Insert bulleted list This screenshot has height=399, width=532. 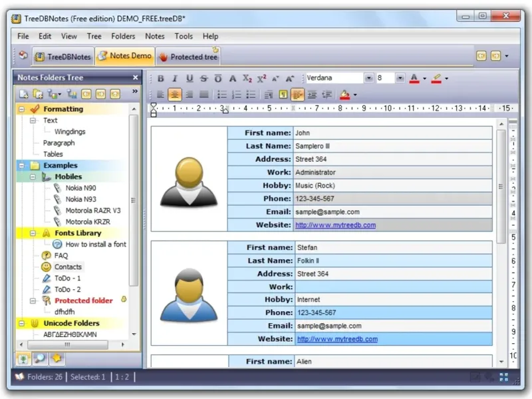click(x=222, y=94)
